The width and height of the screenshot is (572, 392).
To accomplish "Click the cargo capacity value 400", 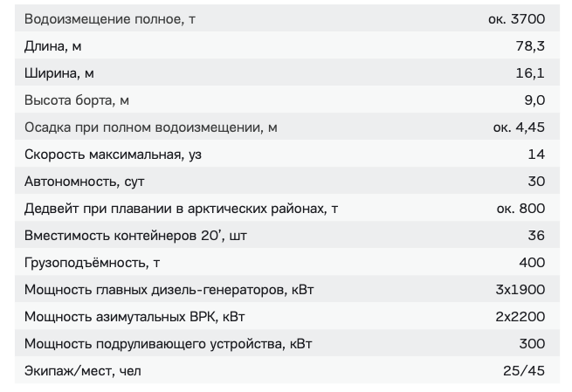I will point(532,263).
